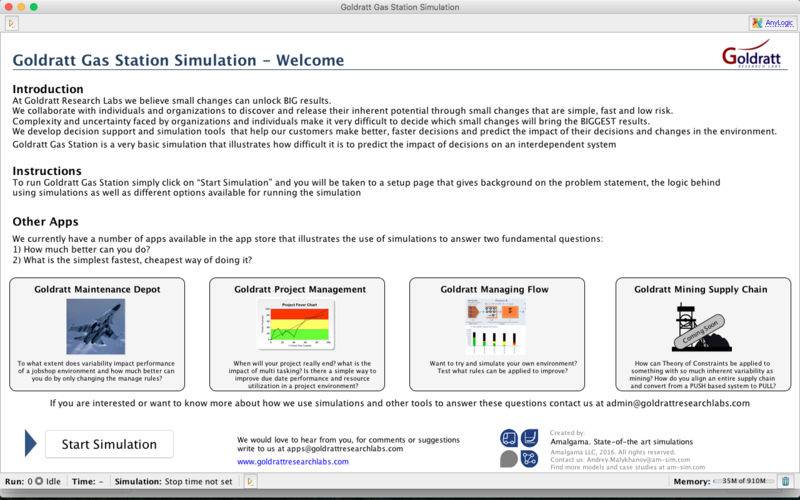Click the Managing Flow diagram thumbnail
This screenshot has width=800, height=500.
(x=495, y=327)
